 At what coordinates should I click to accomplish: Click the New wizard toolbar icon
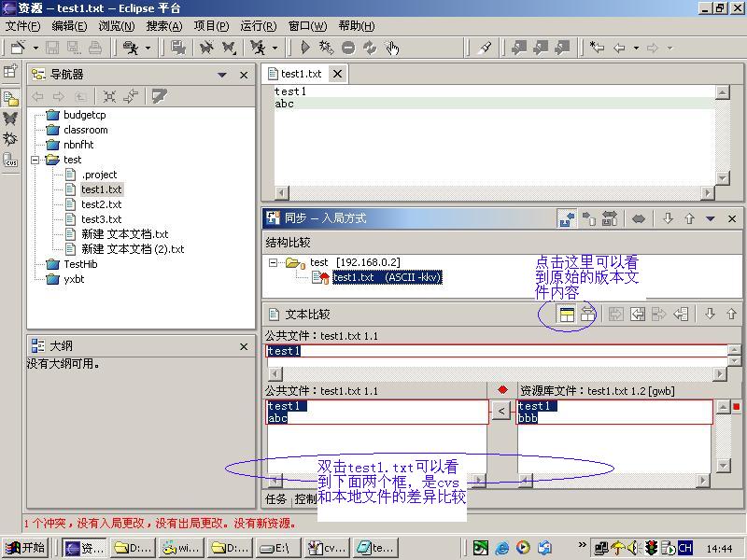pos(18,48)
